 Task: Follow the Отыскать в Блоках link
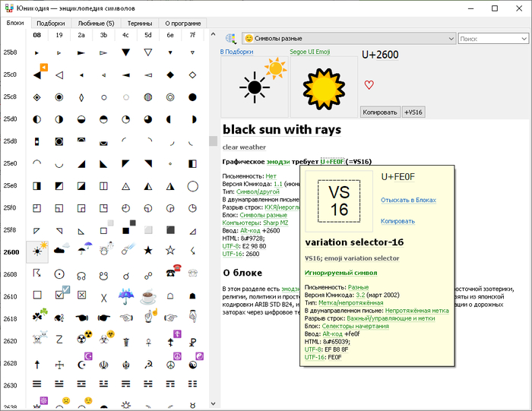(x=409, y=200)
